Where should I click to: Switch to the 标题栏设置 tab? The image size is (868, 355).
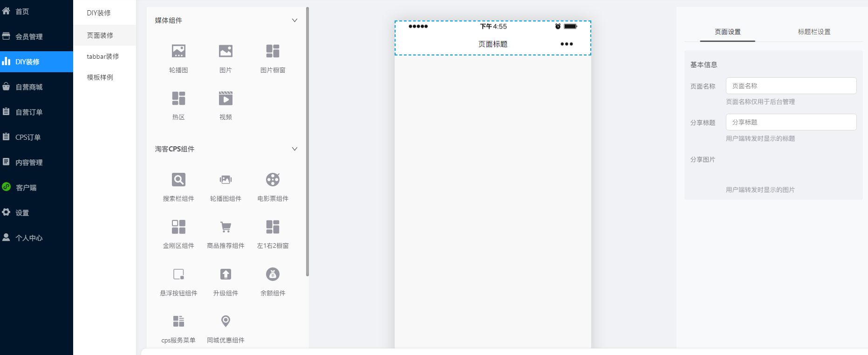pyautogui.click(x=813, y=32)
